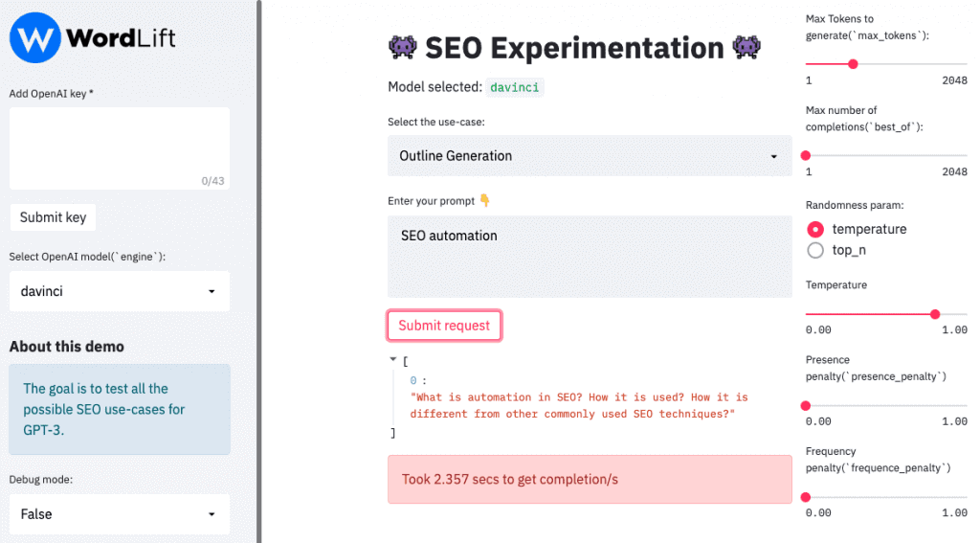Viewport: 980px width, 543px height.
Task: Click the Temperature slider handle
Action: click(935, 314)
